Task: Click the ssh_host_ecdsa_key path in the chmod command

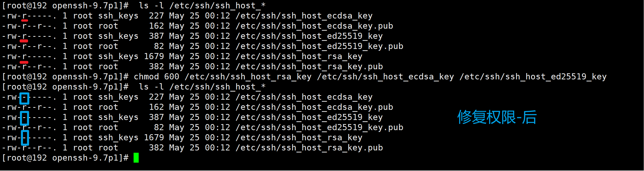Action: tap(385, 77)
